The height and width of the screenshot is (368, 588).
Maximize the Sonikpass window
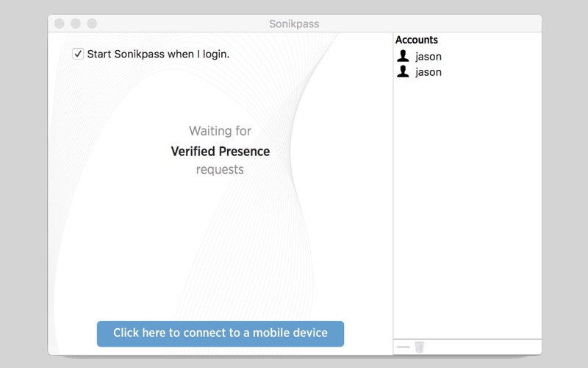(92, 24)
